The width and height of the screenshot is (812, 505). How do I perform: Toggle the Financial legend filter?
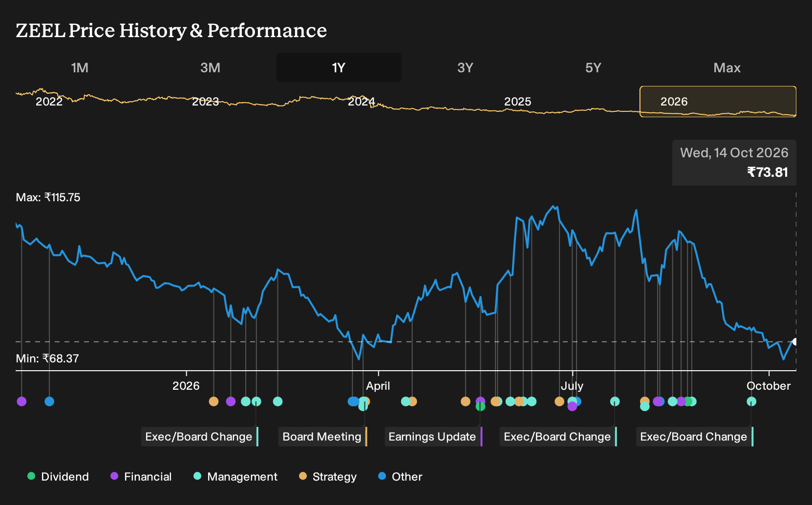(x=141, y=476)
